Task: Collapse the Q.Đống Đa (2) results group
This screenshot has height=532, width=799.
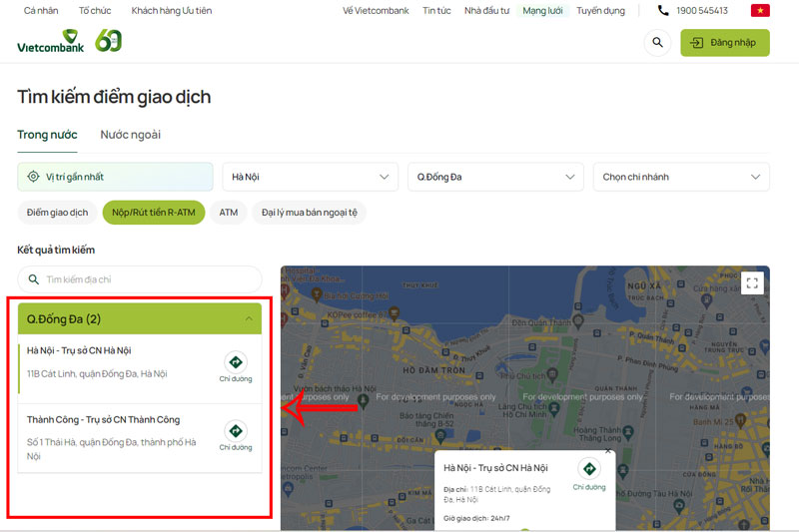Action: (x=140, y=318)
